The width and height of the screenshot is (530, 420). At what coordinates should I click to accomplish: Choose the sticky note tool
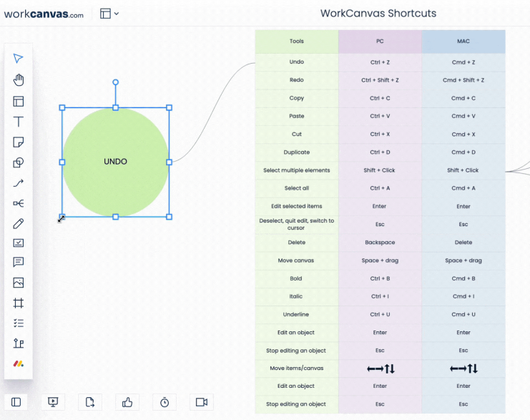click(x=19, y=142)
